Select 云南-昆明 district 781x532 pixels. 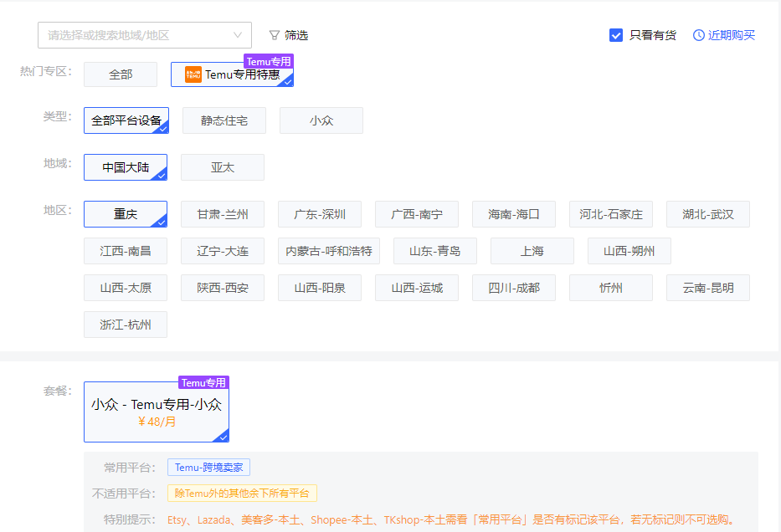(x=708, y=288)
